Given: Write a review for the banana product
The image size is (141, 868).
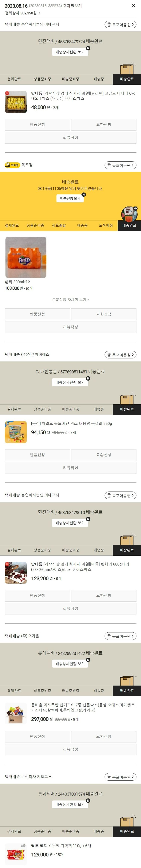Looking at the screenshot, I should click(70, 138).
